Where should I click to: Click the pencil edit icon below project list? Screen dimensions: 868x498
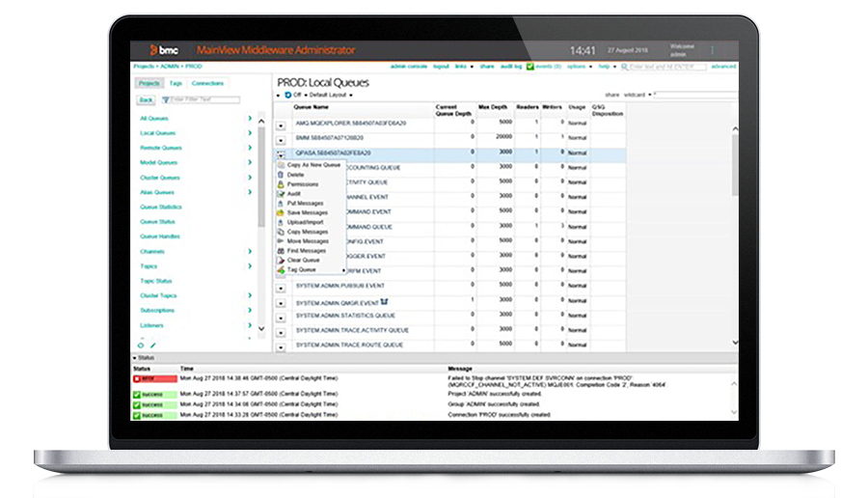tap(152, 345)
